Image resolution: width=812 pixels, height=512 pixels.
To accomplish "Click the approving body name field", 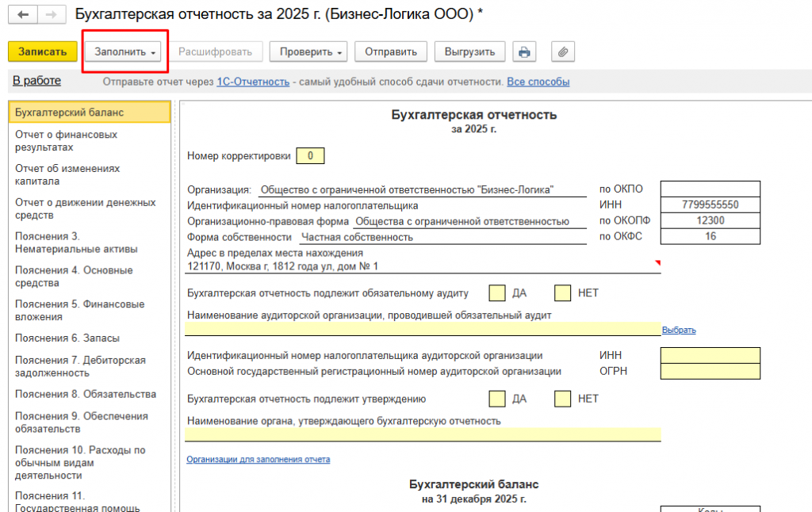I will 423,434.
